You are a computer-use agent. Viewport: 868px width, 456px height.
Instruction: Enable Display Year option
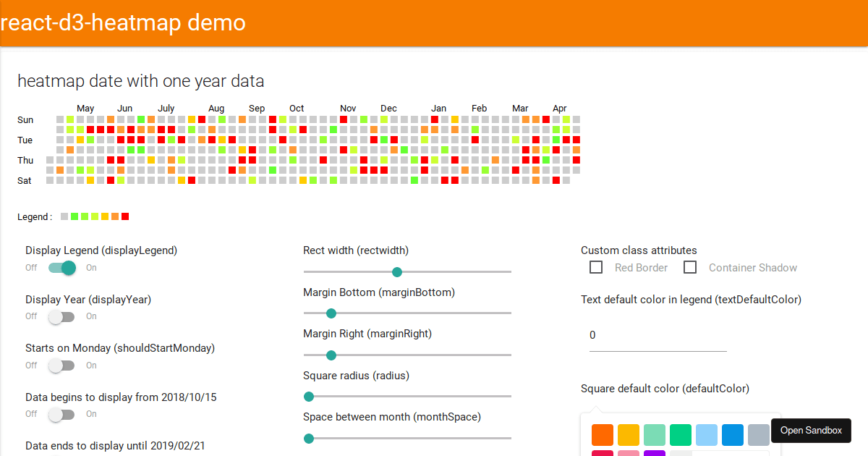tap(61, 316)
